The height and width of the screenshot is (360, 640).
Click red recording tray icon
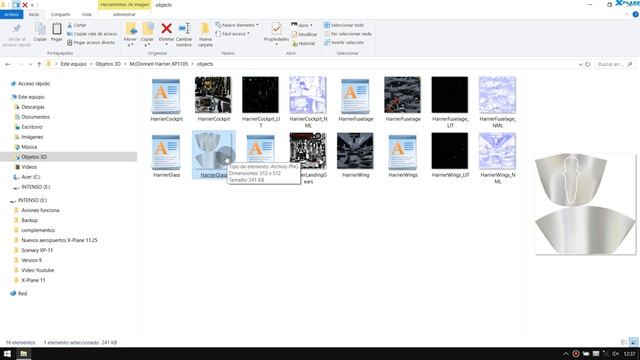(x=576, y=354)
